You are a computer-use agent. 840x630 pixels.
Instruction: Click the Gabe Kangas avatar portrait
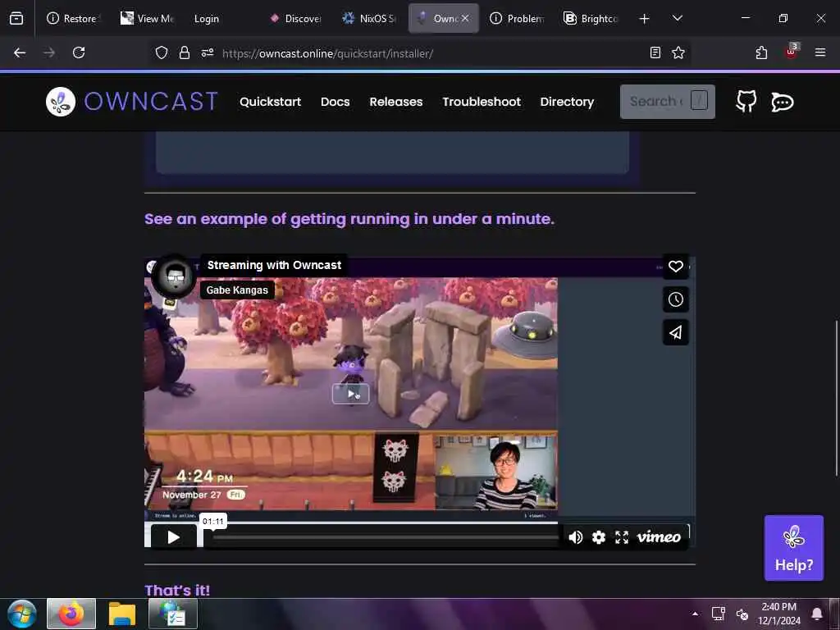[175, 276]
